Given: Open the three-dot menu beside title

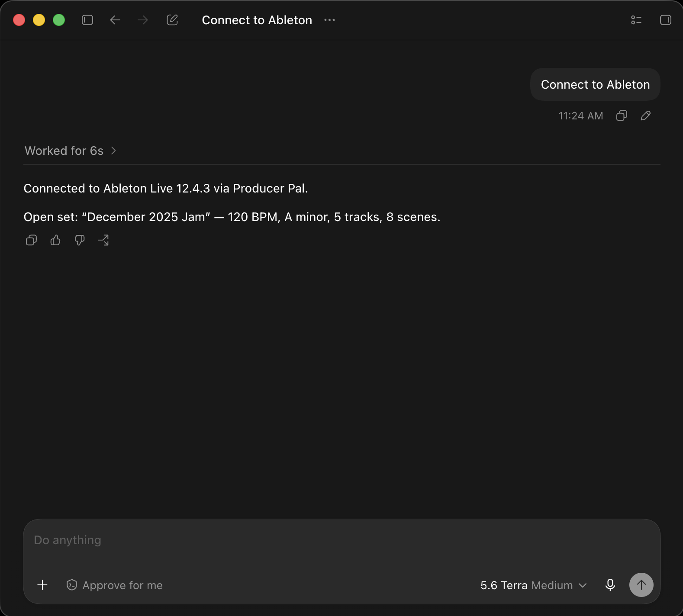Looking at the screenshot, I should click(329, 20).
